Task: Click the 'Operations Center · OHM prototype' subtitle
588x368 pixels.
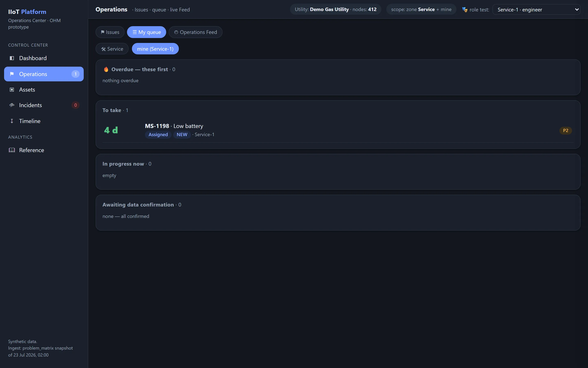Action: click(34, 24)
